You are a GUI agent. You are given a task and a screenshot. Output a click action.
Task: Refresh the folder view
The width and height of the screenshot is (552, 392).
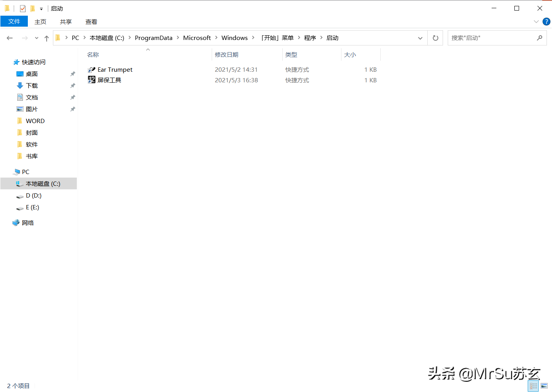click(x=435, y=38)
